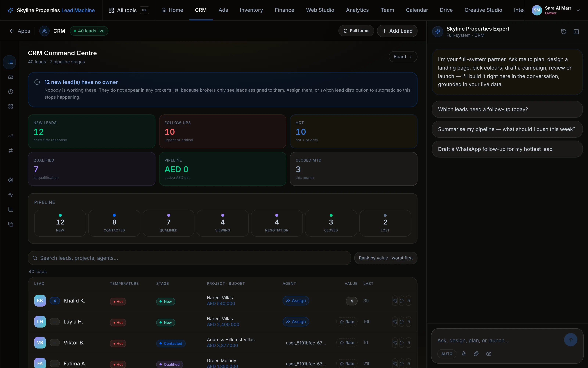The height and width of the screenshot is (368, 588).
Task: Click Fatima A. lead name
Action: click(x=75, y=363)
